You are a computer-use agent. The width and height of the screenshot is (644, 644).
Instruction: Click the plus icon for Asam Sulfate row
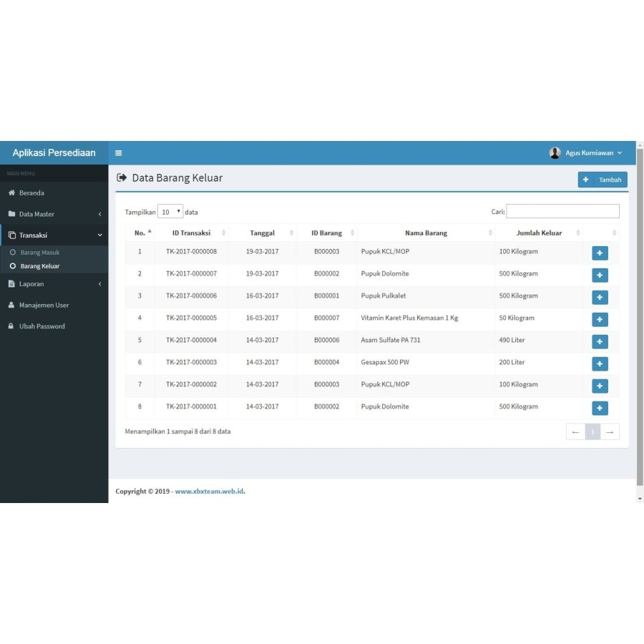(x=600, y=341)
